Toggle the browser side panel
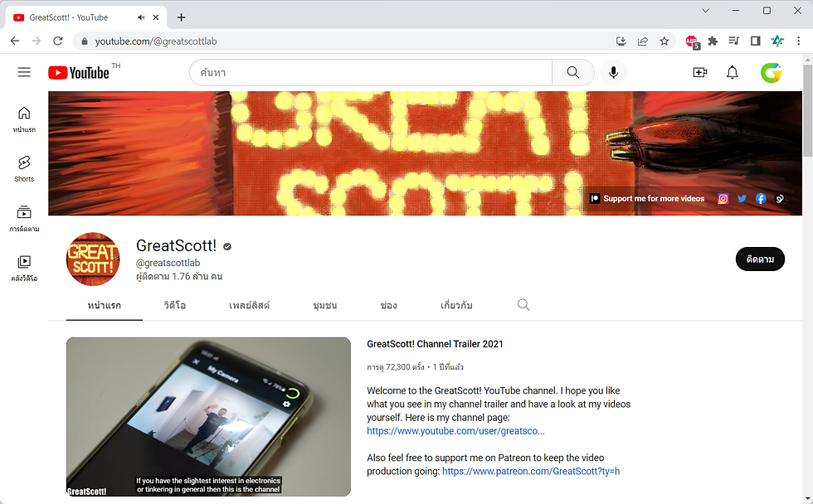This screenshot has height=504, width=813. [756, 41]
